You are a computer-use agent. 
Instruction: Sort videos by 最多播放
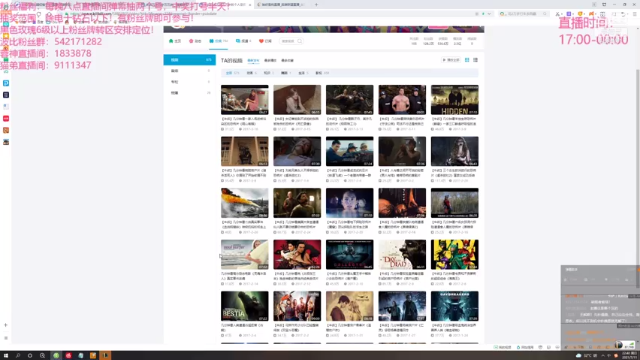coord(270,60)
